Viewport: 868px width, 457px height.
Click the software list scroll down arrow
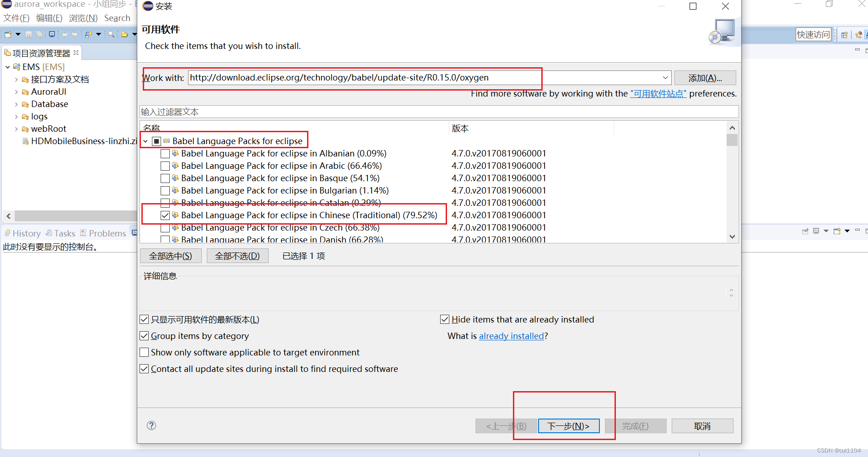pyautogui.click(x=732, y=237)
